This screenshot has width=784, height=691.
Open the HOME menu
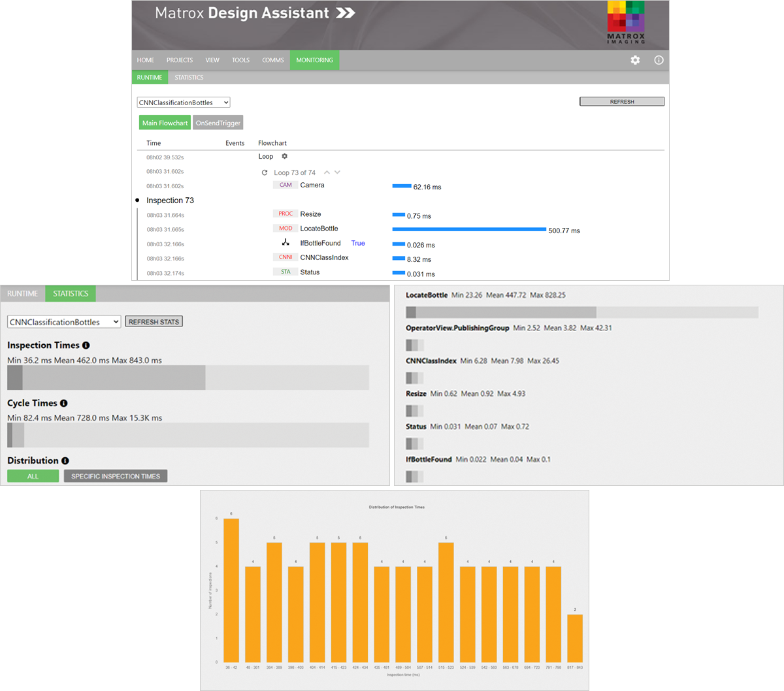click(146, 60)
